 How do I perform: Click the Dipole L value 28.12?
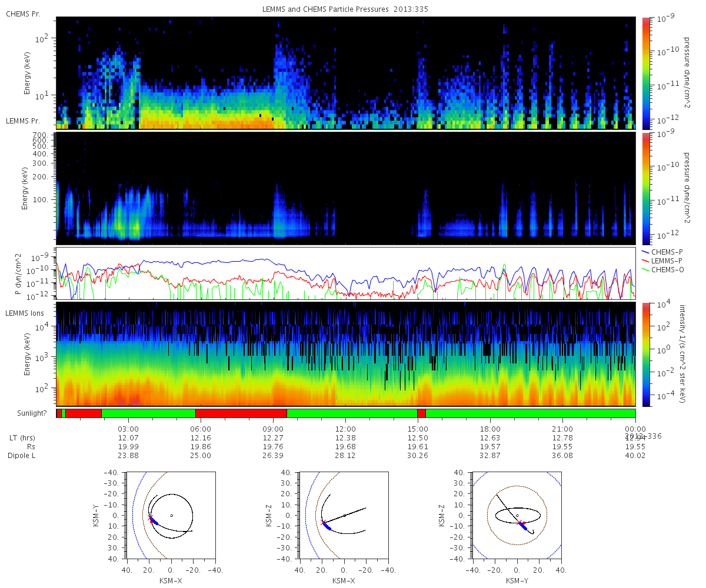click(x=345, y=456)
